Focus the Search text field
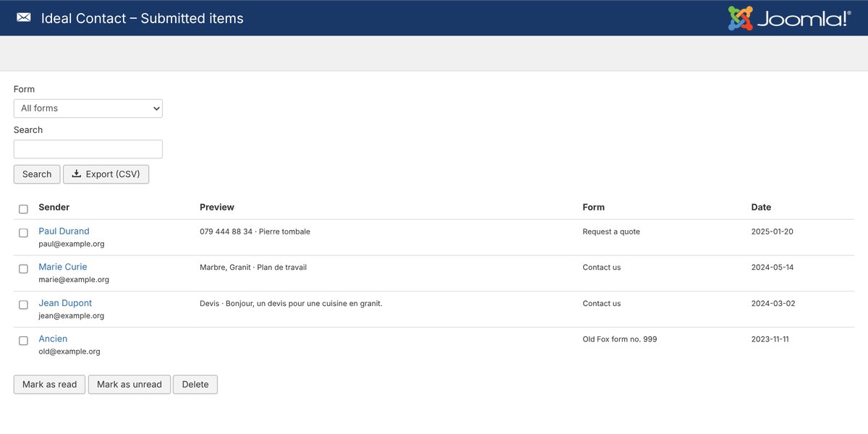This screenshot has height=434, width=868. [x=88, y=149]
